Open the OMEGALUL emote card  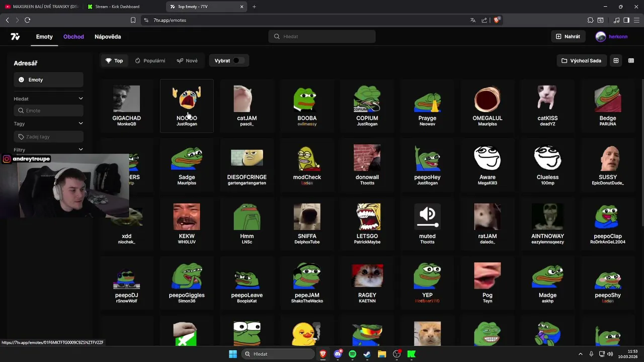(x=488, y=106)
